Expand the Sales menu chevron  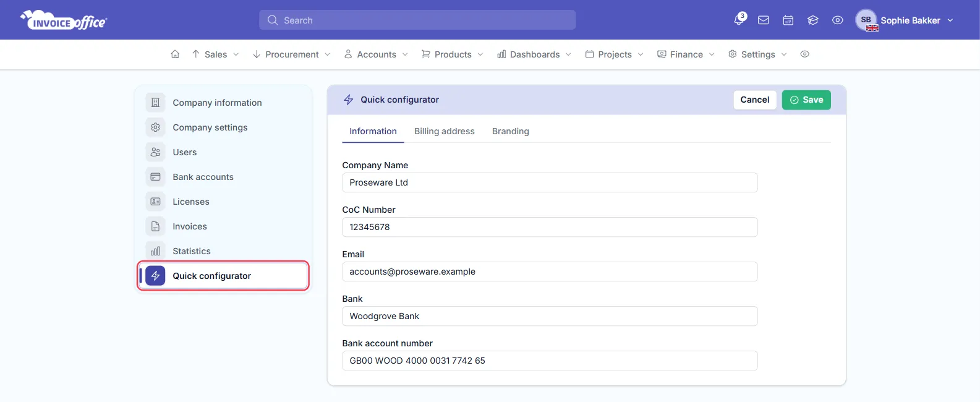236,54
